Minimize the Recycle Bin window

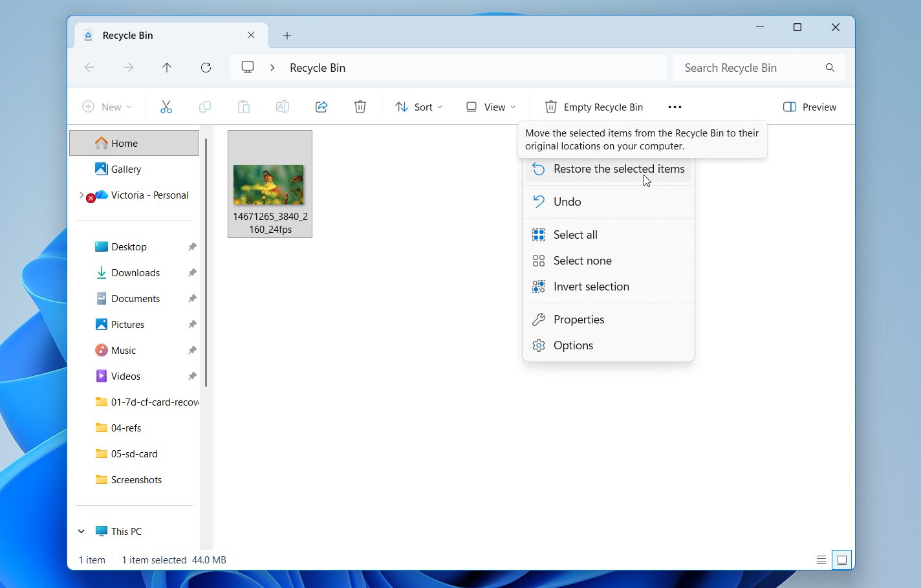pos(760,27)
